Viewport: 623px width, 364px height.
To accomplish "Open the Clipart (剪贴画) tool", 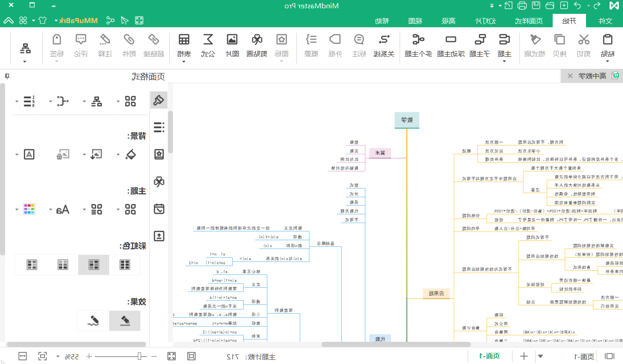I will pos(257,45).
